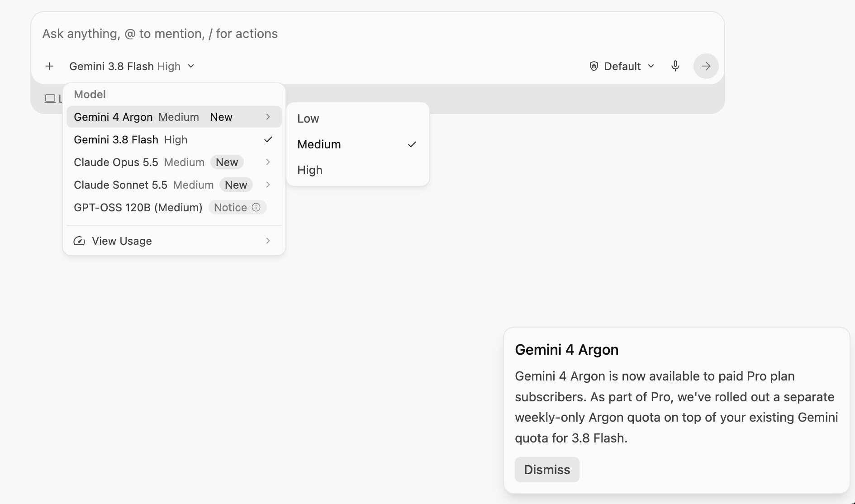Choose Claude Sonnet 5.5 model

click(174, 185)
